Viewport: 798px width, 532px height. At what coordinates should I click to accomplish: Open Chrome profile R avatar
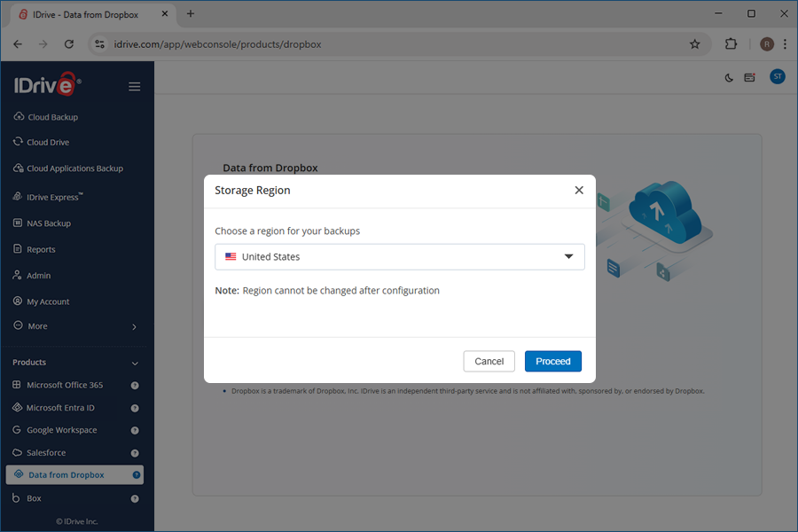(766, 44)
